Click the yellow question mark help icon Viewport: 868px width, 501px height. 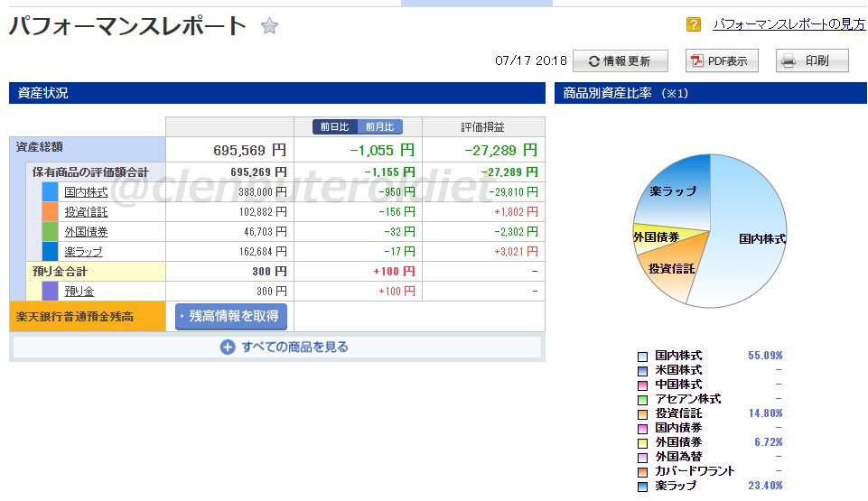click(693, 24)
